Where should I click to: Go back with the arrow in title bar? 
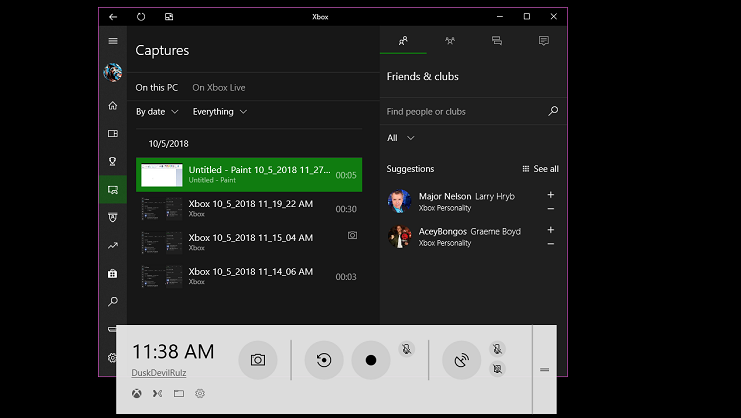click(112, 17)
